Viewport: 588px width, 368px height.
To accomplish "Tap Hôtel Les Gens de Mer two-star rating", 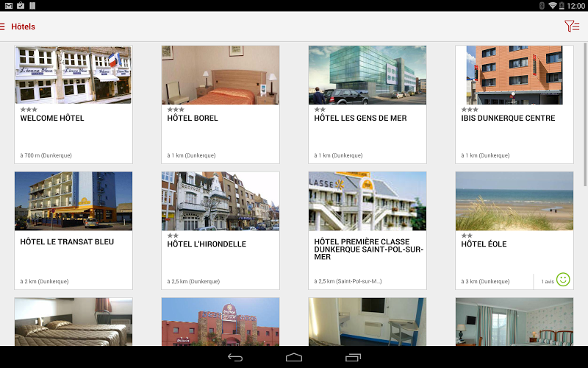I will pyautogui.click(x=320, y=110).
